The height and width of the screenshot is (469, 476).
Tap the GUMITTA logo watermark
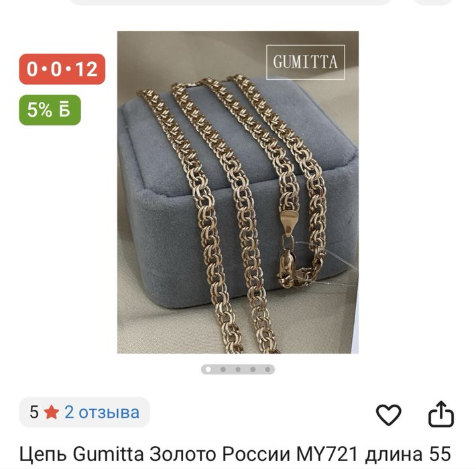[306, 62]
